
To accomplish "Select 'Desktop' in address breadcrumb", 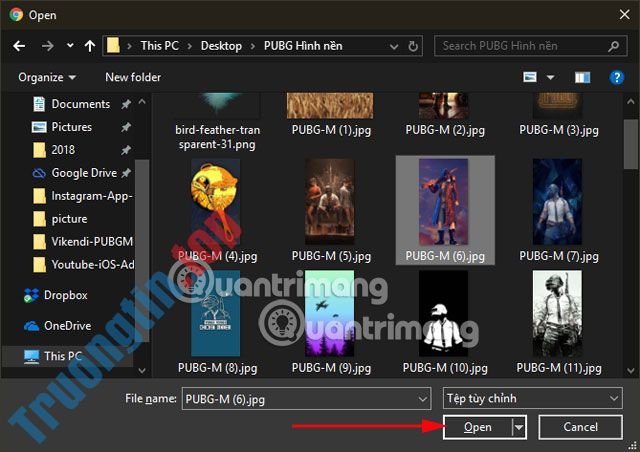I will coord(221,46).
